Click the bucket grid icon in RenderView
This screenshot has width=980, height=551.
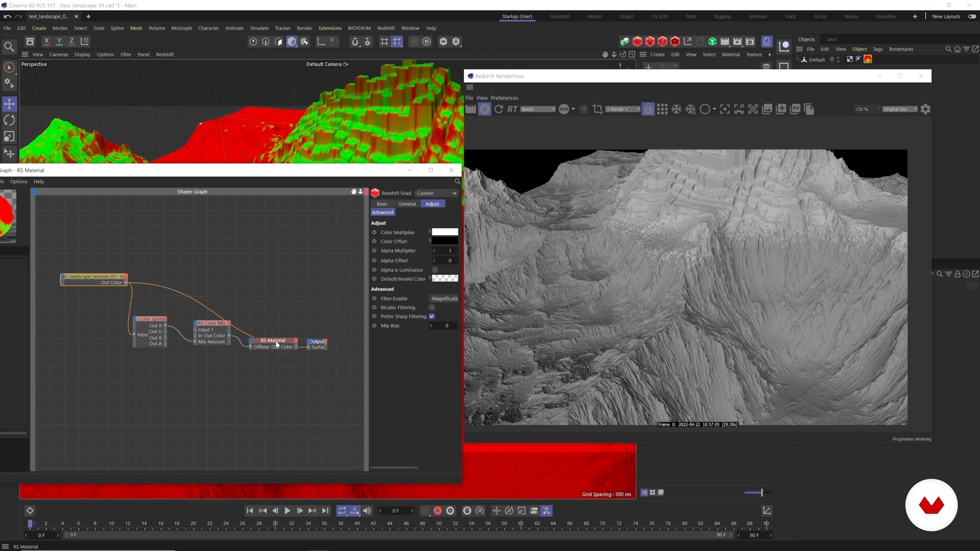(x=662, y=109)
